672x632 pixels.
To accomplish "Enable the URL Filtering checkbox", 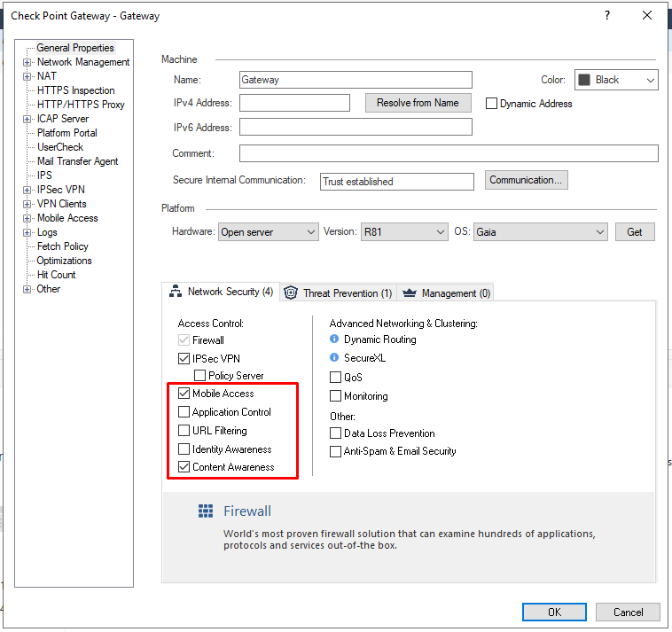I will pyautogui.click(x=184, y=431).
